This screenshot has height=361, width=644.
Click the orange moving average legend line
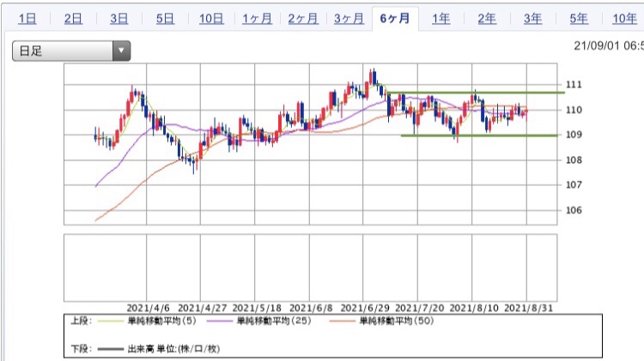342,322
